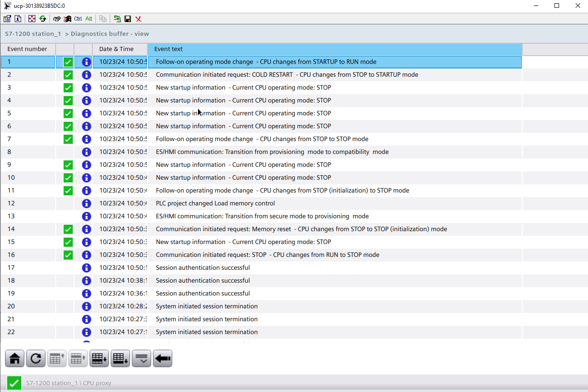Screen dimensions: 588x392
Task: Toggle the Alt key in the toolbar
Action: click(x=89, y=19)
